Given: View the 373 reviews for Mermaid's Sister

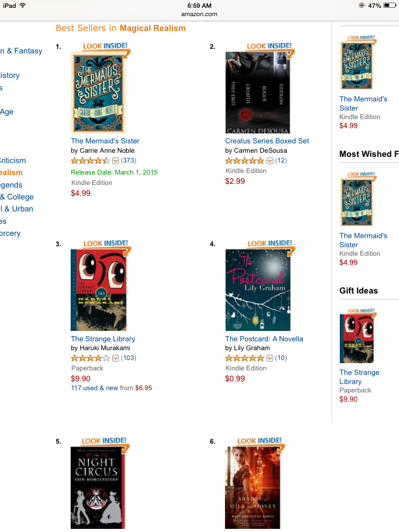Looking at the screenshot, I should 129,161.
